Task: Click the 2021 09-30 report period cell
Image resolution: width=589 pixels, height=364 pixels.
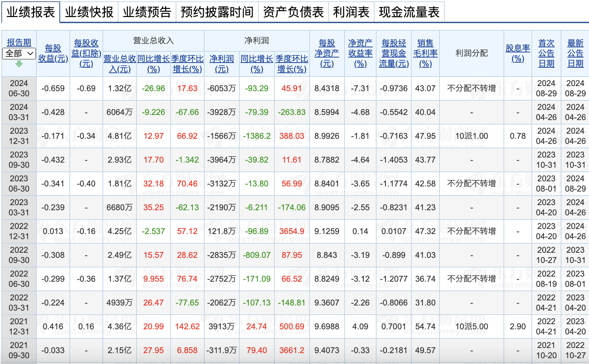Action: tap(19, 350)
